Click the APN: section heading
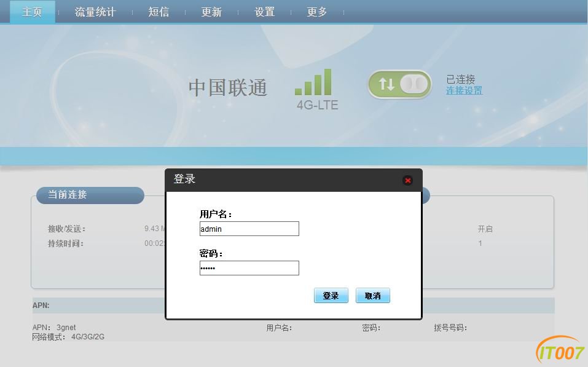The width and height of the screenshot is (588, 367). pyautogui.click(x=41, y=306)
